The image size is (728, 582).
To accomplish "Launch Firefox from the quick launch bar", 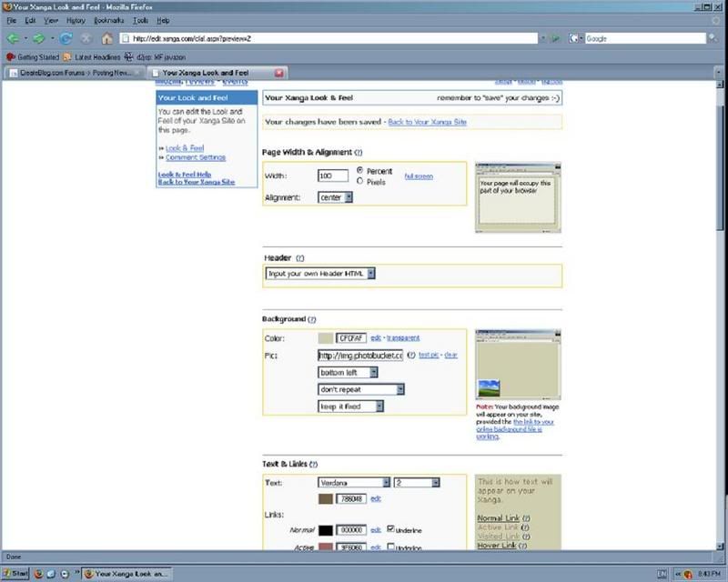I will click(x=38, y=574).
